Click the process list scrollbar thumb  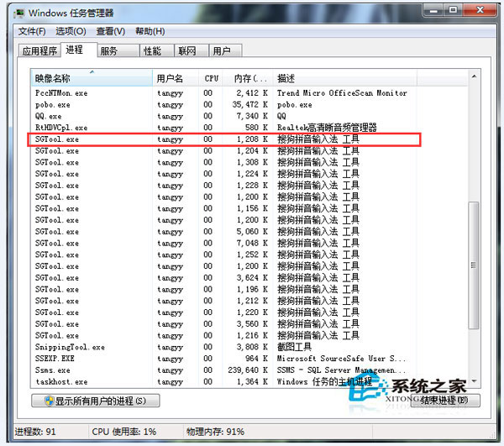tap(474, 265)
